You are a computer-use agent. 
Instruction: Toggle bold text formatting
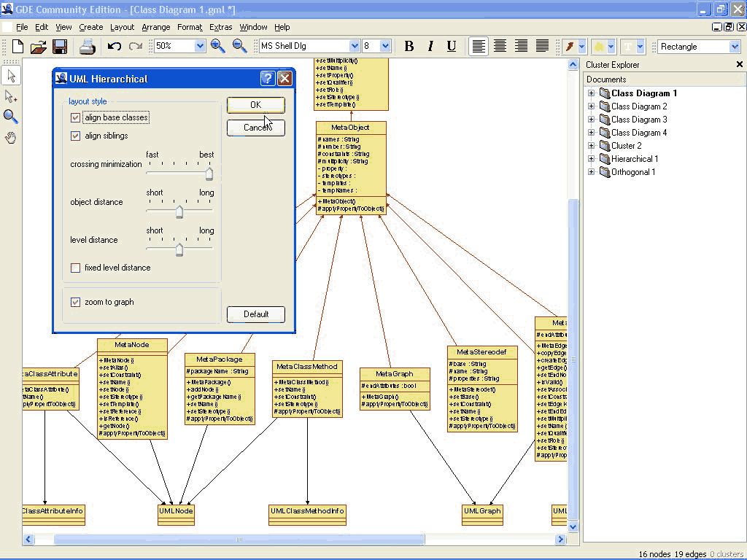tap(409, 46)
